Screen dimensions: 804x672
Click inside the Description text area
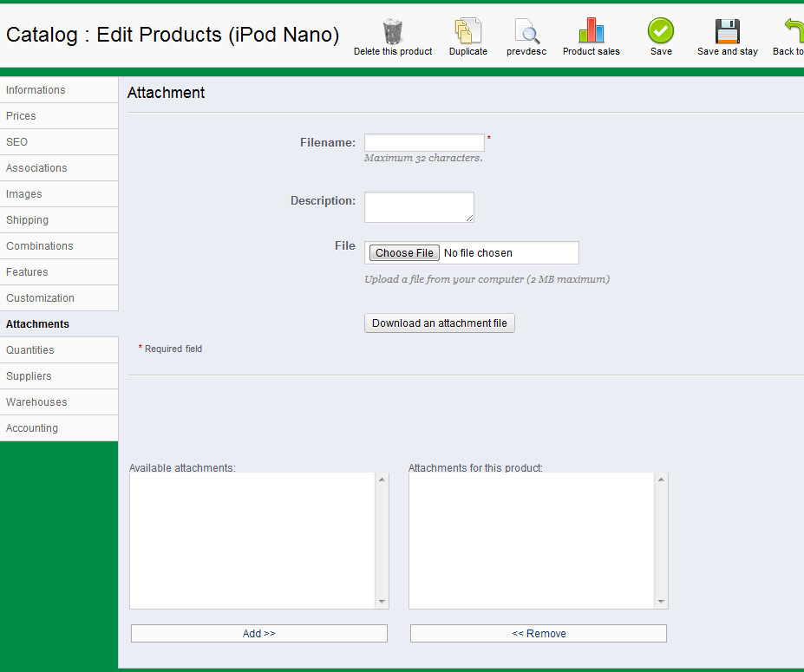pyautogui.click(x=418, y=207)
